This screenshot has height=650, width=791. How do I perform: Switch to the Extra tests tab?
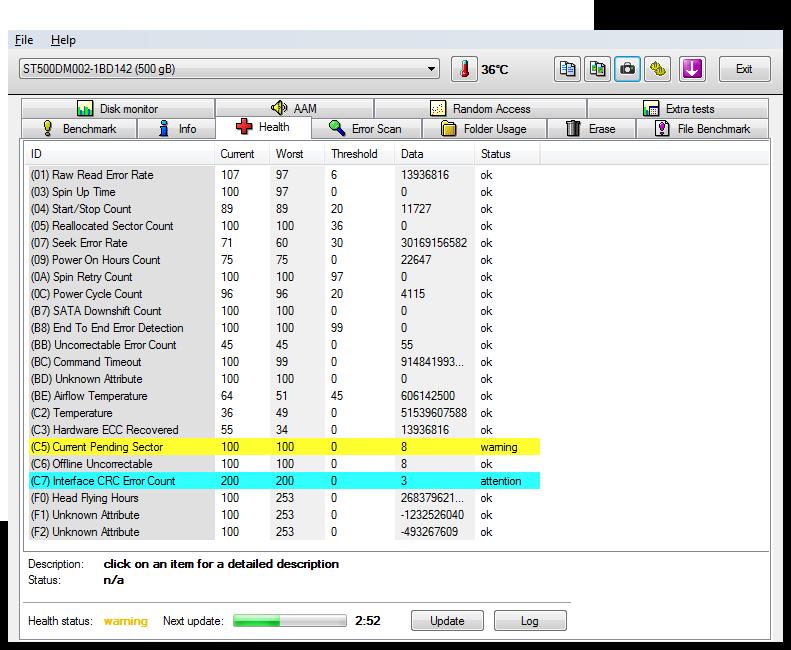tap(678, 109)
